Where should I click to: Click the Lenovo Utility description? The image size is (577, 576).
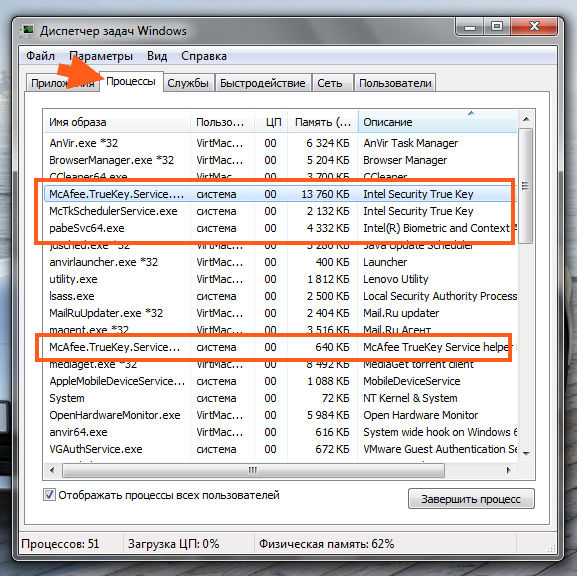coord(396,279)
